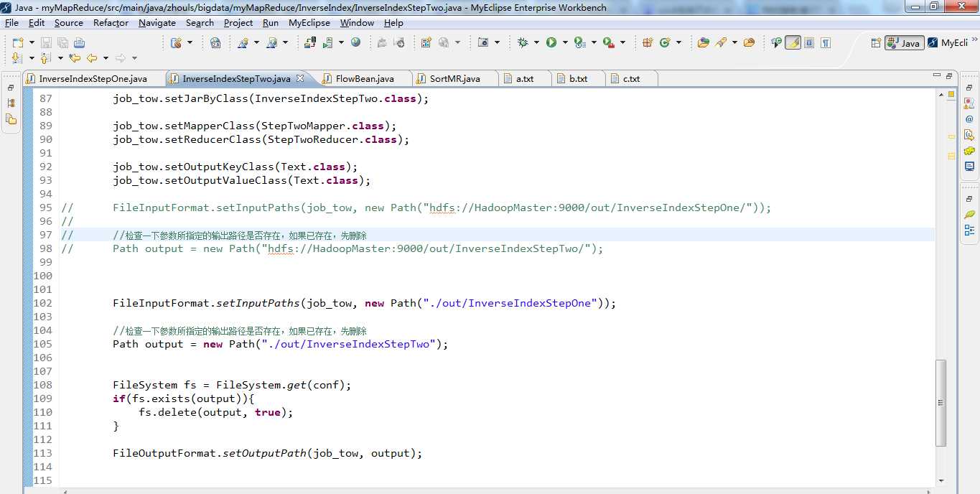Click the Save All icon
The image size is (980, 494).
pyautogui.click(x=62, y=43)
